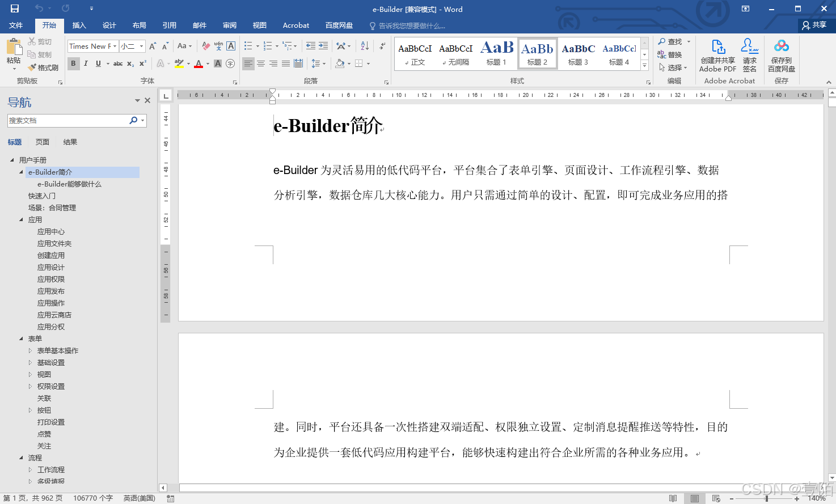Open the font name dropdown
This screenshot has height=504, width=836.
pyautogui.click(x=115, y=46)
